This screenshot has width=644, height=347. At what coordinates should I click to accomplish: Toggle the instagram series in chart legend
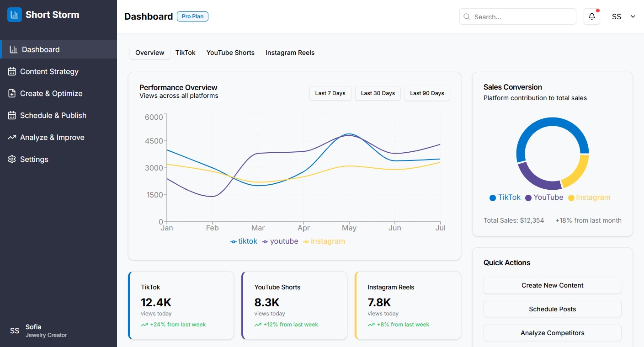(x=324, y=241)
